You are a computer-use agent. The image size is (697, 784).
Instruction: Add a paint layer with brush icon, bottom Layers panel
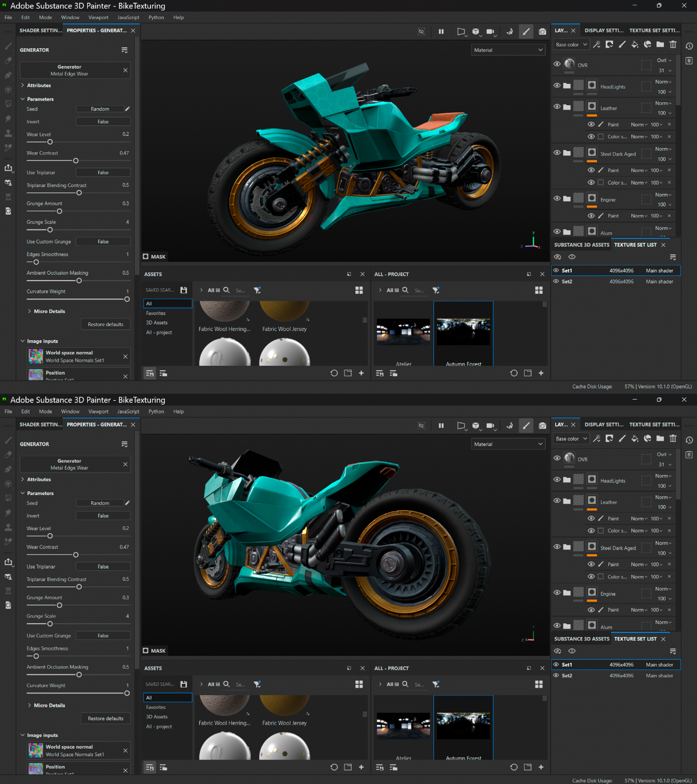tap(622, 438)
